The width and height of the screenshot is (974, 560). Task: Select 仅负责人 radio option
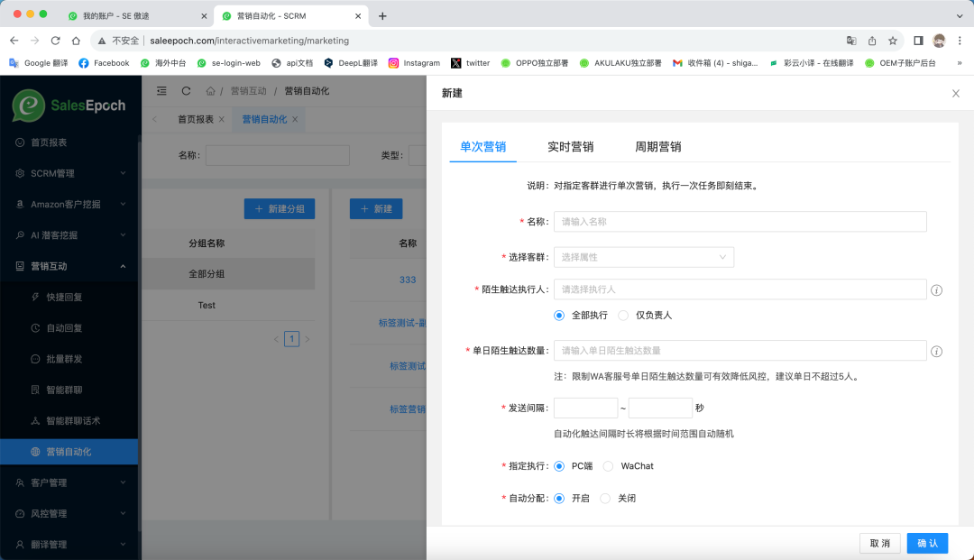[623, 316]
